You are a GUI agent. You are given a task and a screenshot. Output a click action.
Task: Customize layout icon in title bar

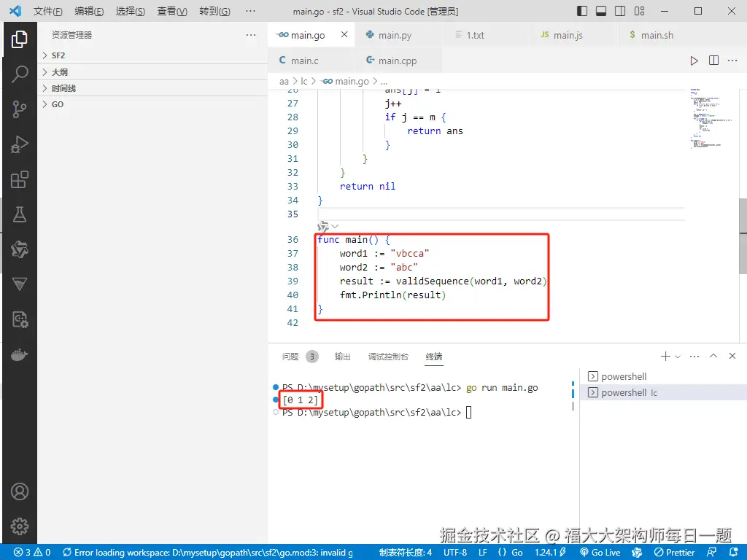pyautogui.click(x=639, y=11)
